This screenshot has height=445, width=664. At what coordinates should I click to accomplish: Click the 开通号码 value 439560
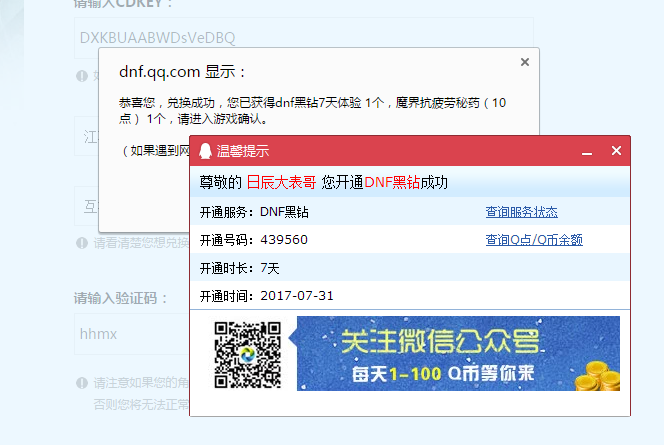pyautogui.click(x=284, y=240)
